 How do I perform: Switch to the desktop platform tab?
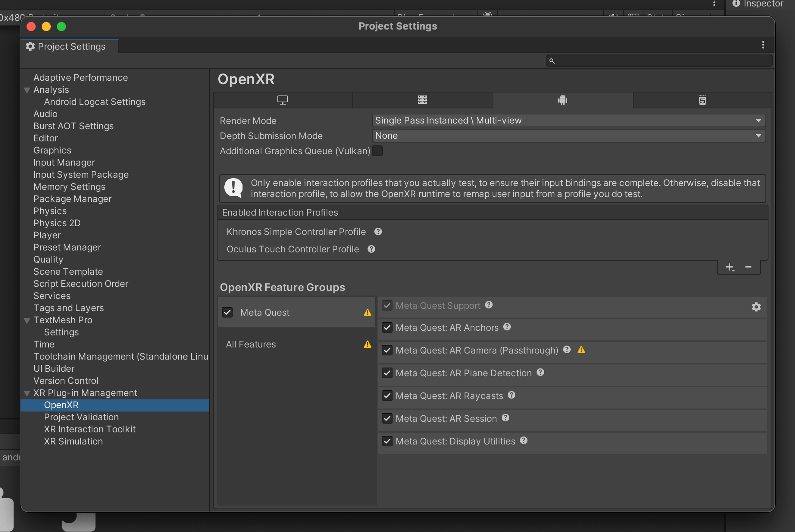click(x=282, y=100)
